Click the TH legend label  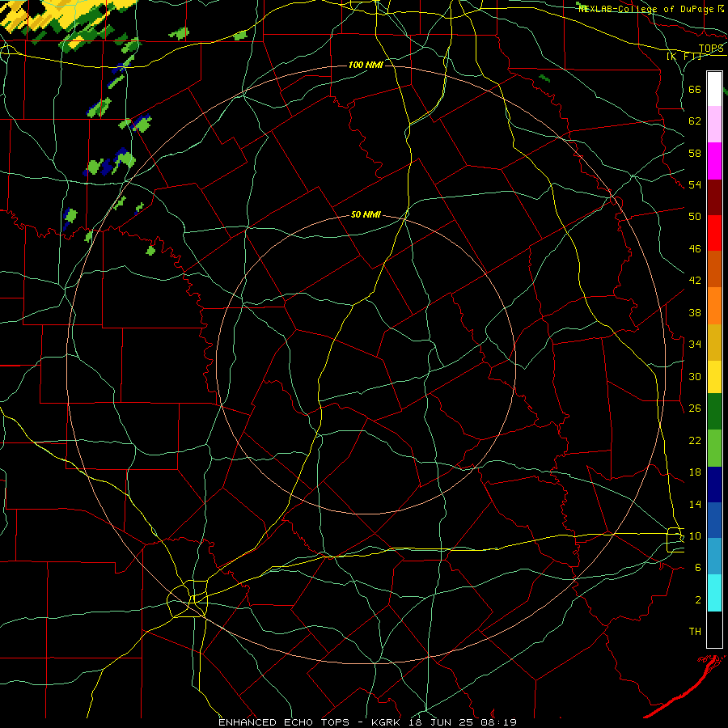pos(695,632)
